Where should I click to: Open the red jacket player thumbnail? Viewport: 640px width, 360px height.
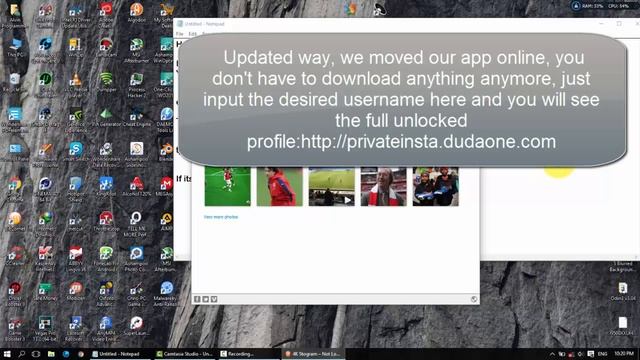click(x=280, y=186)
